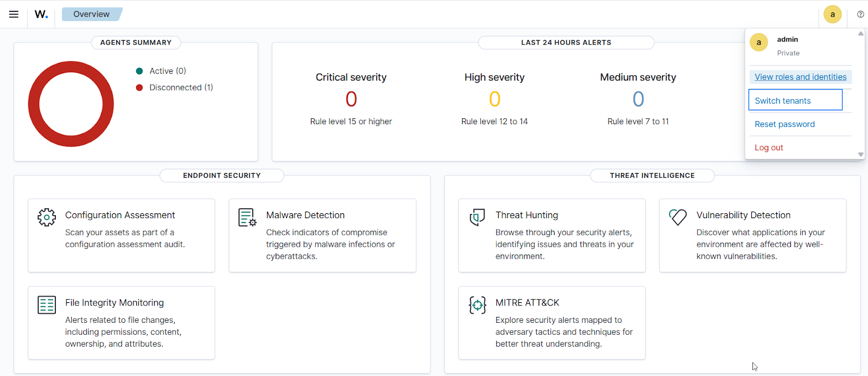Click the Configuration Assessment gear icon
This screenshot has width=868, height=376.
[x=47, y=217]
